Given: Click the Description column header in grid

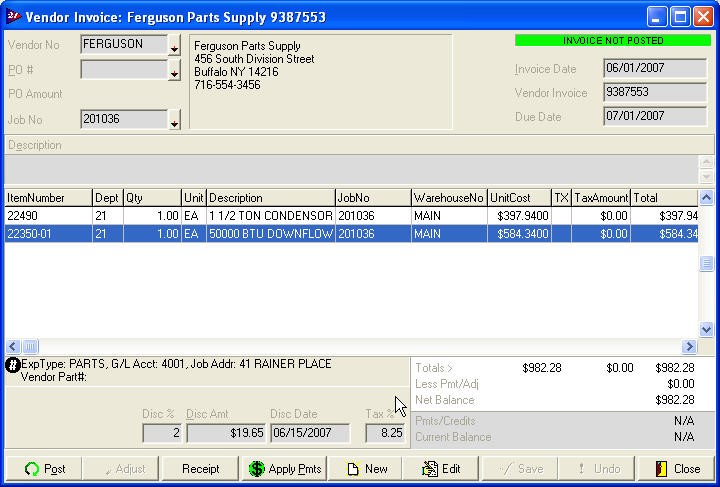Looking at the screenshot, I should [270, 198].
